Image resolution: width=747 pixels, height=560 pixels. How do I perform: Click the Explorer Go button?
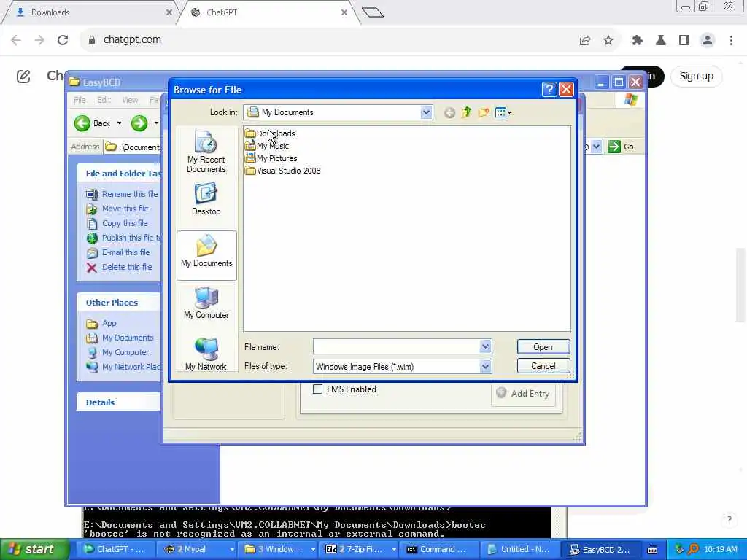tap(622, 147)
